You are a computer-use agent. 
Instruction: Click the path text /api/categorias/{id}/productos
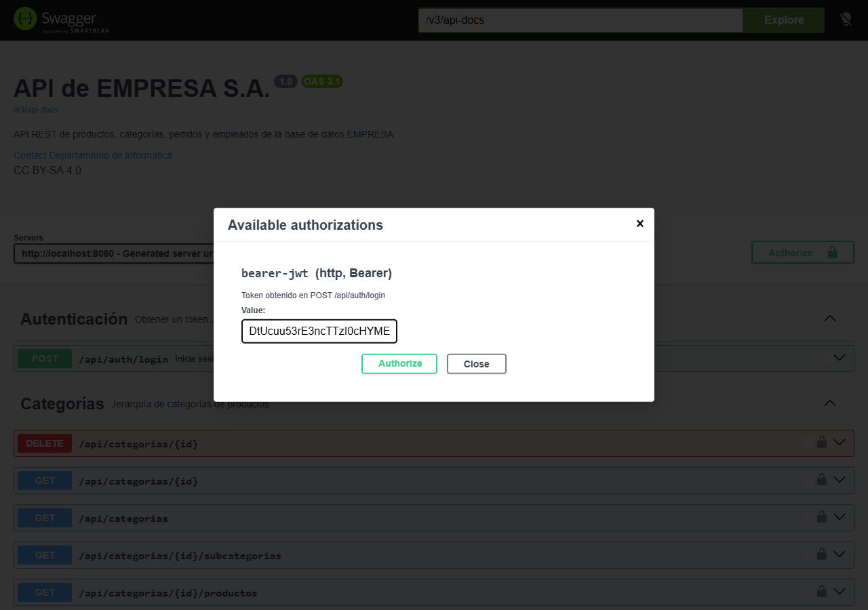(x=168, y=593)
